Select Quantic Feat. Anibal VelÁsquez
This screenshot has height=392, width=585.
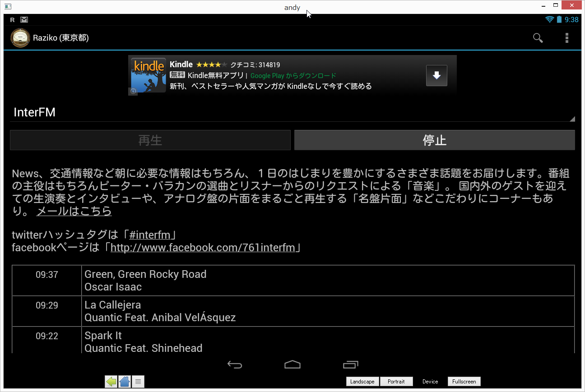point(160,318)
